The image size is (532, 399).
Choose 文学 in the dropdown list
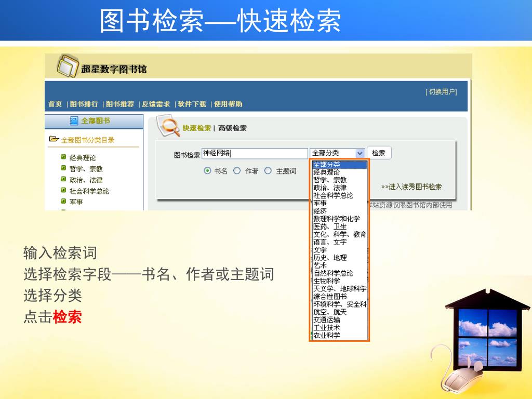(x=339, y=250)
